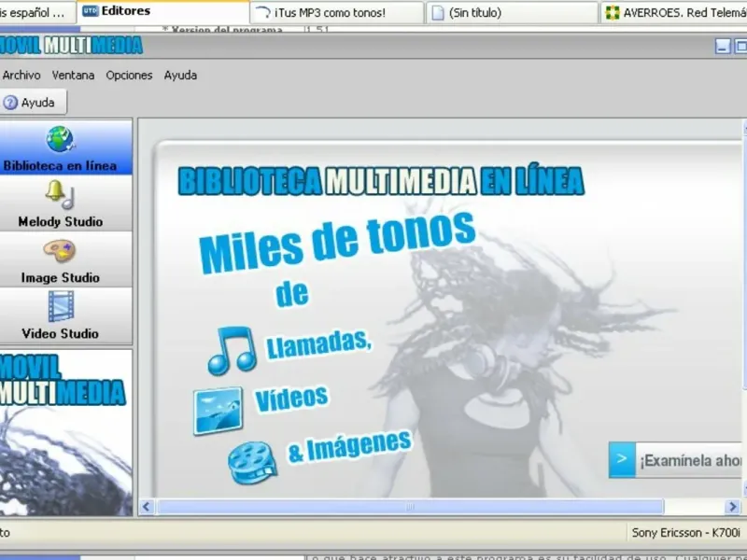Screen dimensions: 747x560
Task: Open the Archivo menu
Action: 21,76
